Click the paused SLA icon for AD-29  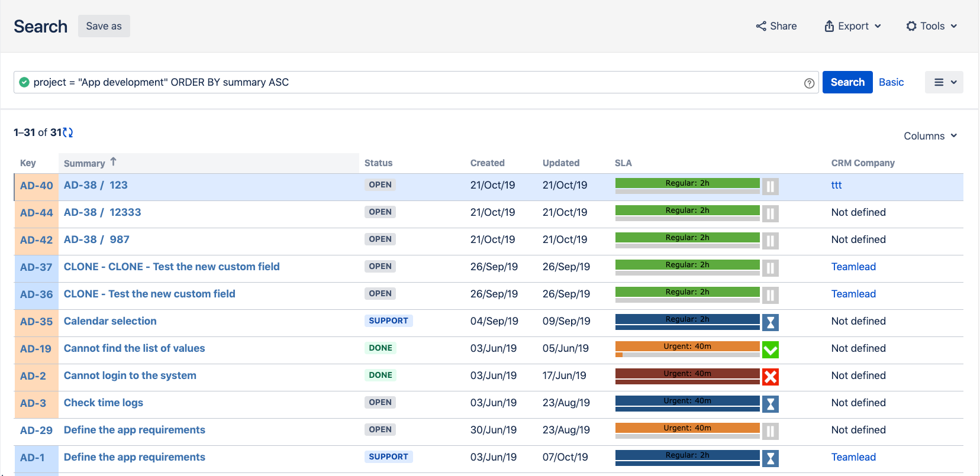point(770,432)
